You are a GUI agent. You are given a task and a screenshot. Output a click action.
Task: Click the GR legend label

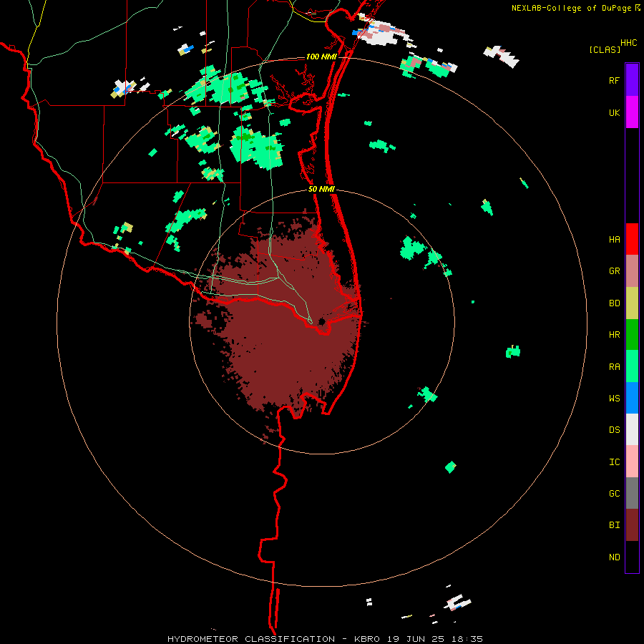pos(614,271)
